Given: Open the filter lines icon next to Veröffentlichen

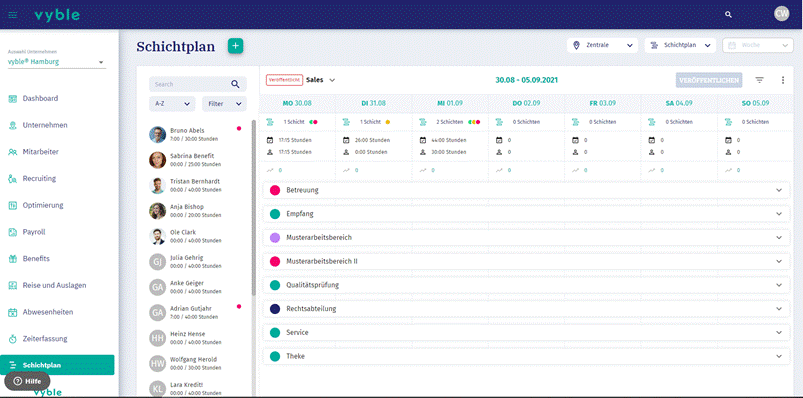Looking at the screenshot, I should (x=759, y=80).
